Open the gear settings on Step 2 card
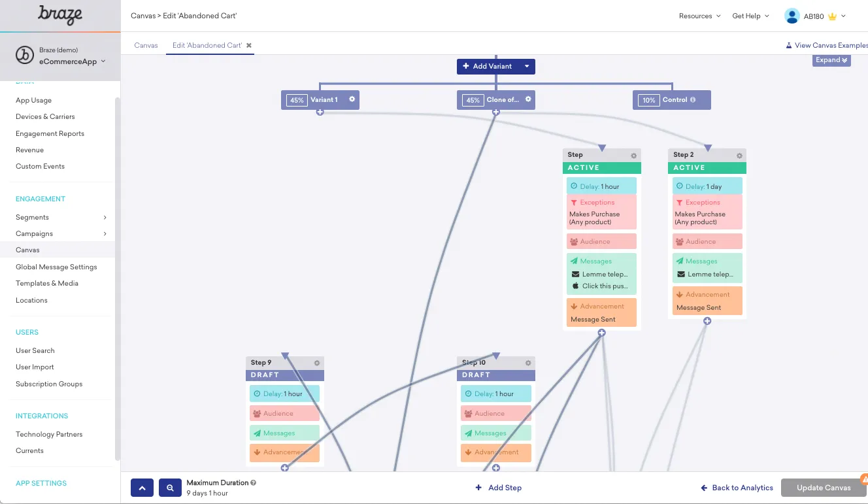The image size is (868, 504). [x=739, y=155]
